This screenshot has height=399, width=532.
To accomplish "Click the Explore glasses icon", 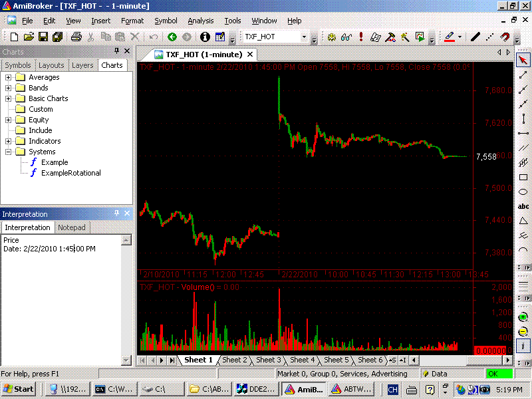I will pyautogui.click(x=346, y=37).
